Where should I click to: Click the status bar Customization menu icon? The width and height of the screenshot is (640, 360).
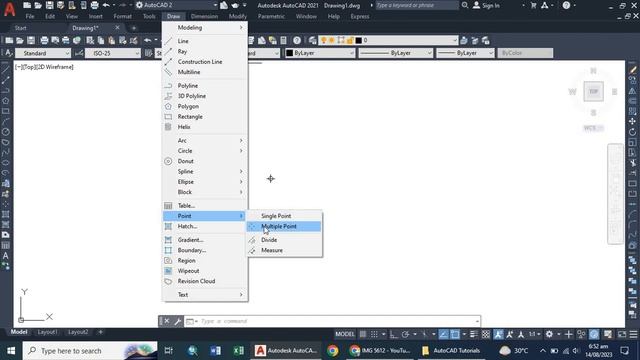(633, 334)
